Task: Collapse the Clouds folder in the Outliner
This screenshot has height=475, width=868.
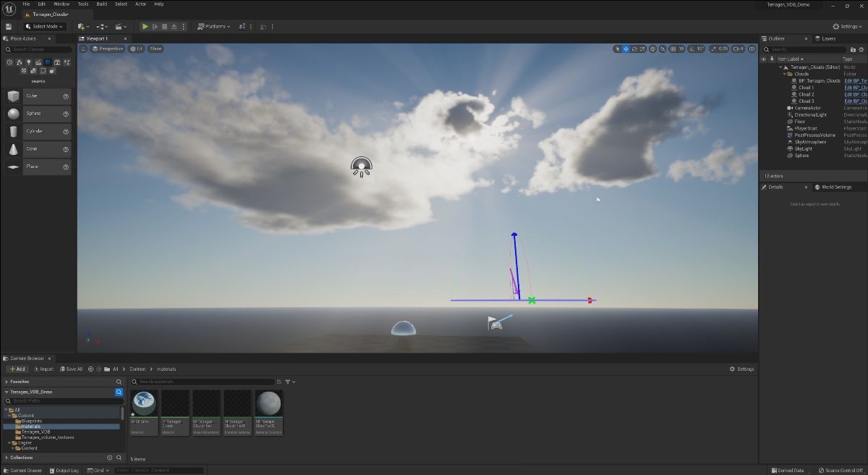Action: click(785, 74)
